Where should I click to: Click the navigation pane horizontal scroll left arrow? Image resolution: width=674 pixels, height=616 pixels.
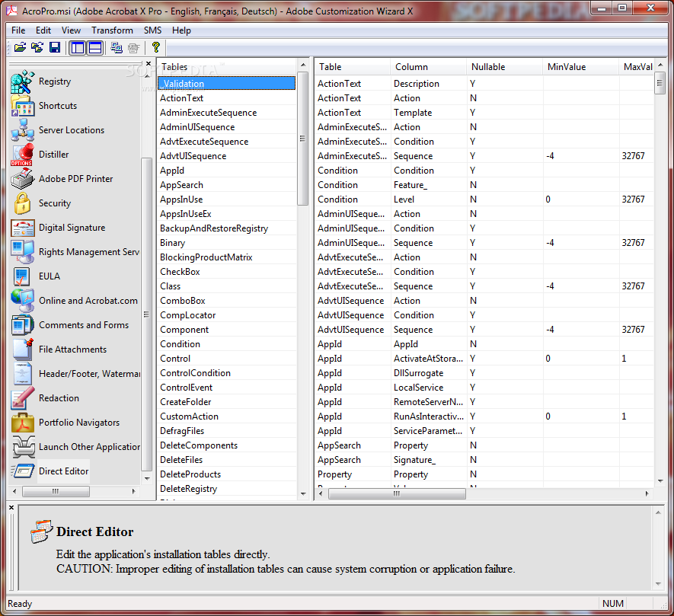14,491
